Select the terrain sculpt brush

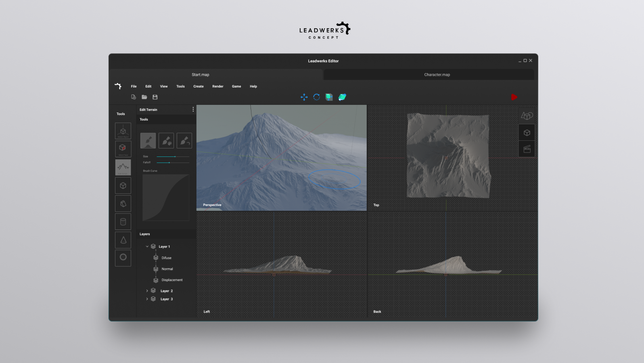pos(148,141)
